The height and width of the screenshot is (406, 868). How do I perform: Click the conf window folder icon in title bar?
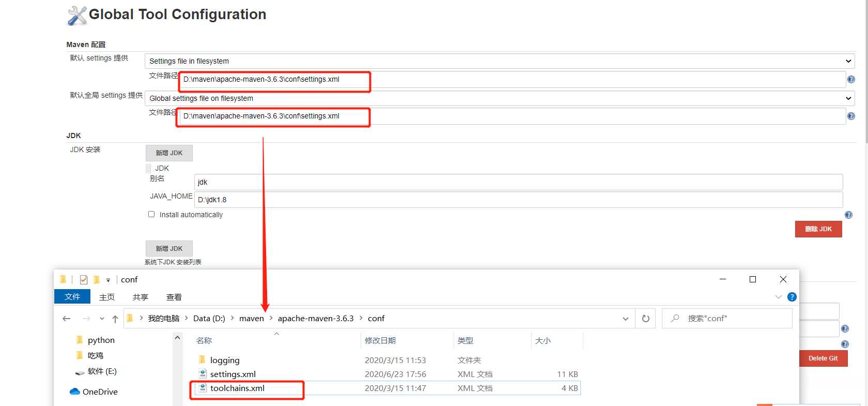63,280
